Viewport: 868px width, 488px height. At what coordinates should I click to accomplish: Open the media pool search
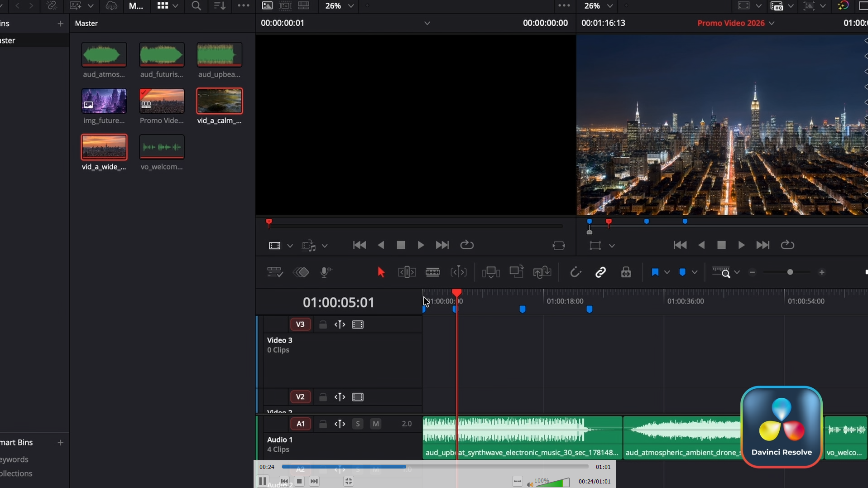tap(196, 6)
